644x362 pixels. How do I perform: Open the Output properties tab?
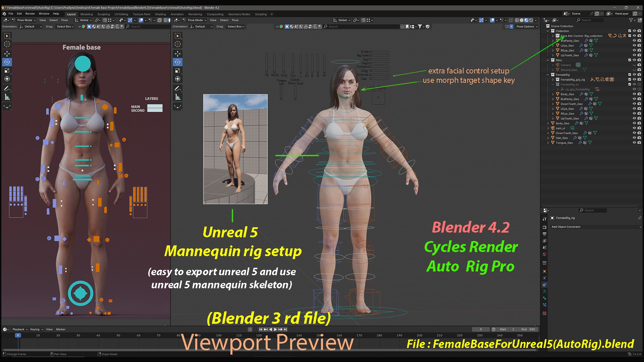(544, 234)
